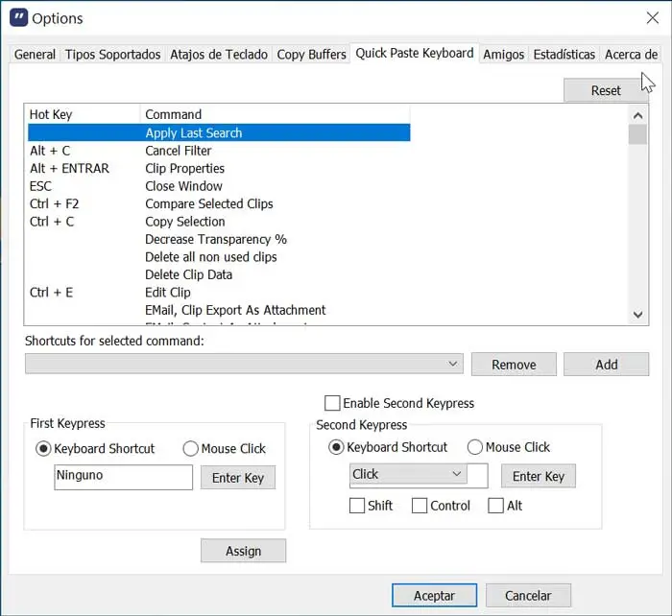Select the Apply Last Search row

219,132
